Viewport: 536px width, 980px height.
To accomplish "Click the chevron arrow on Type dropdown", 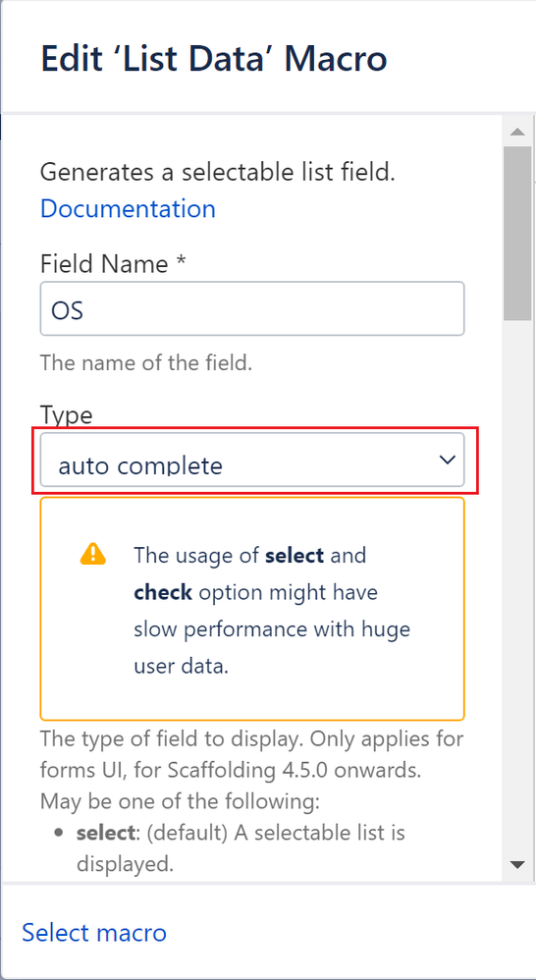I will 447,460.
